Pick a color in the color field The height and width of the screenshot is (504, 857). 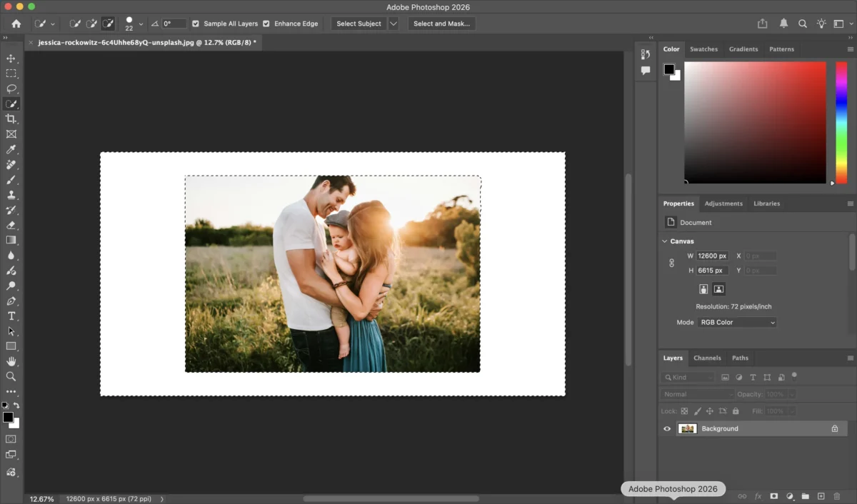click(755, 122)
